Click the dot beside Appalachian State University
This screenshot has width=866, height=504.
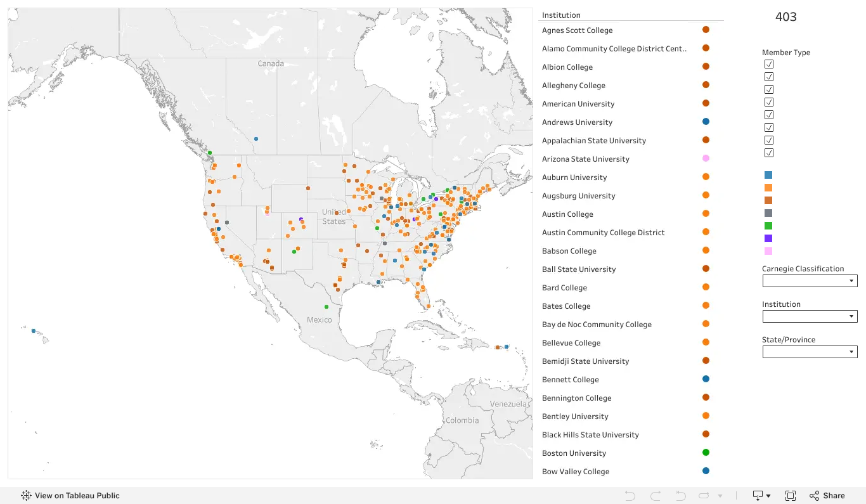click(x=706, y=140)
